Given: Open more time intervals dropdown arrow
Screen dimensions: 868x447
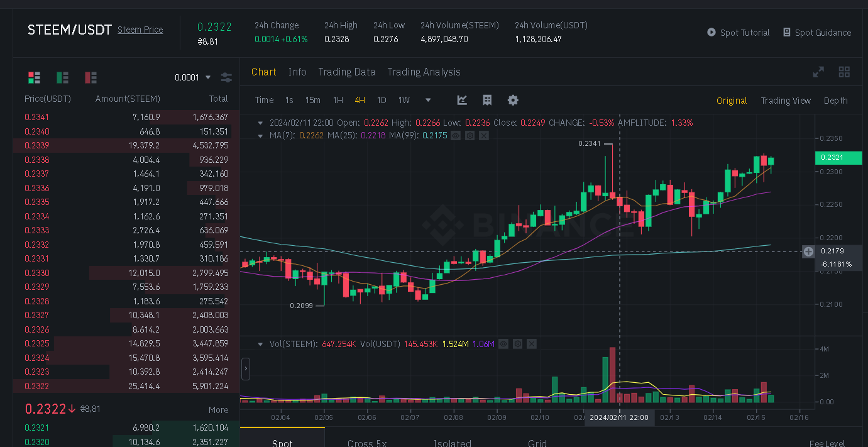Looking at the screenshot, I should (x=428, y=100).
